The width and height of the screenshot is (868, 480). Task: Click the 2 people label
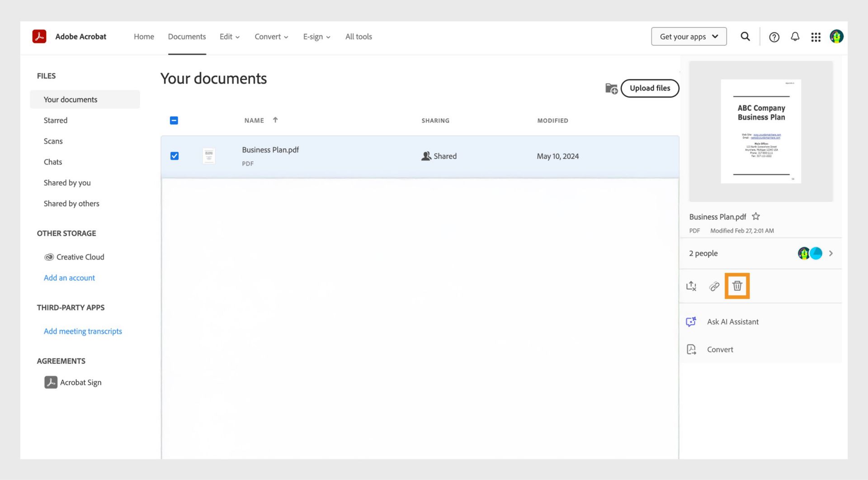tap(703, 253)
